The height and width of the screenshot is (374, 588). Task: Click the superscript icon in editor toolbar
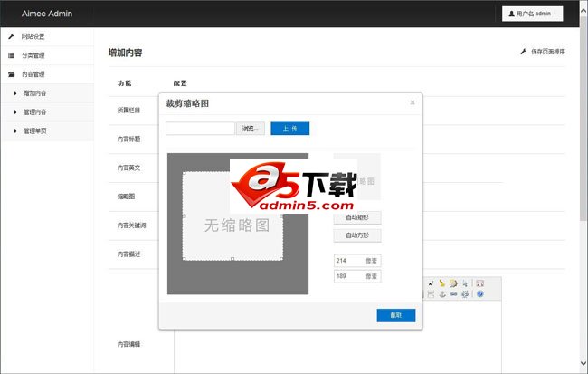(431, 283)
